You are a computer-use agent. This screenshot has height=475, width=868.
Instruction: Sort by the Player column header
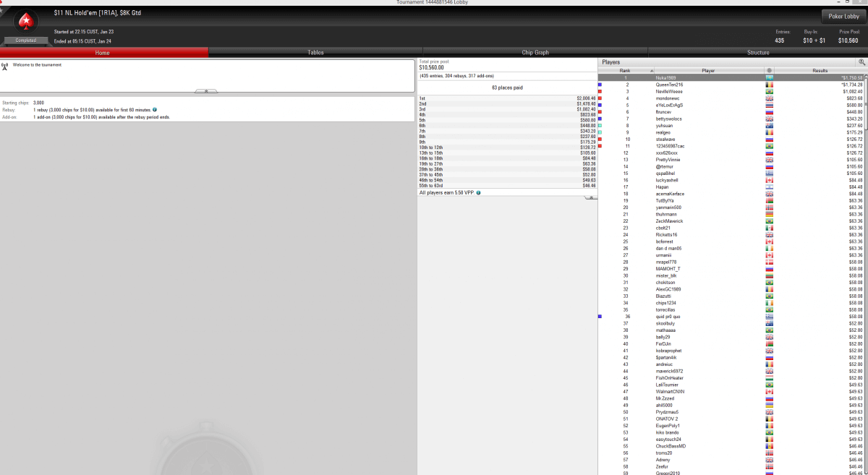point(708,71)
